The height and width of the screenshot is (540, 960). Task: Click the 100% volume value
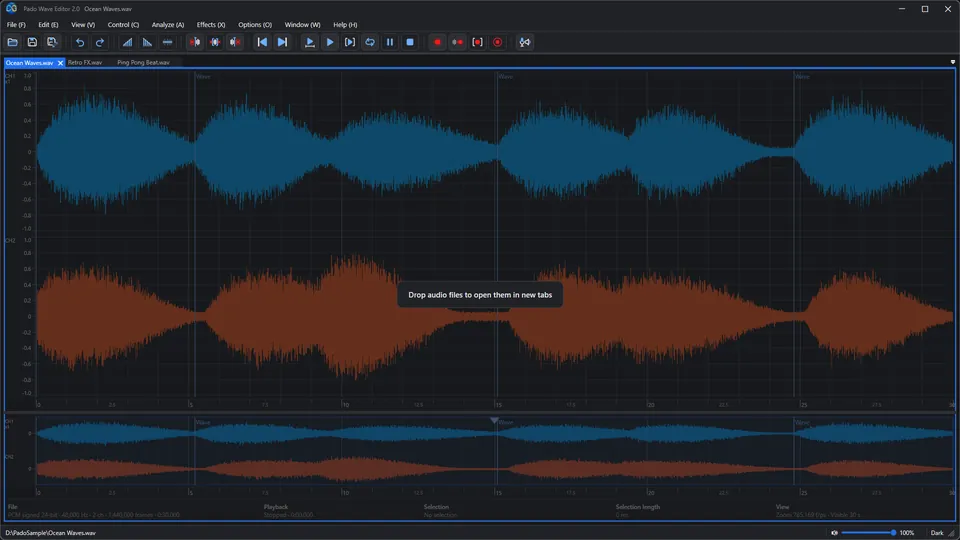coord(907,533)
